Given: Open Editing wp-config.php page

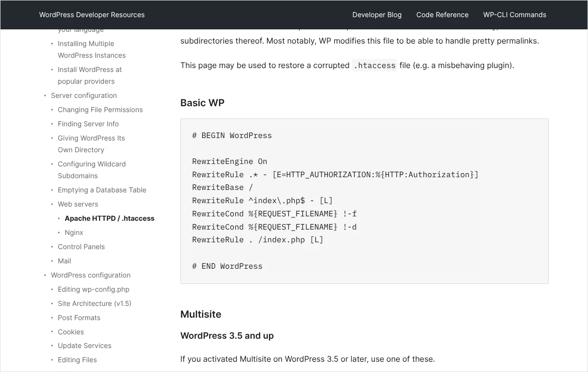Looking at the screenshot, I should (x=94, y=289).
